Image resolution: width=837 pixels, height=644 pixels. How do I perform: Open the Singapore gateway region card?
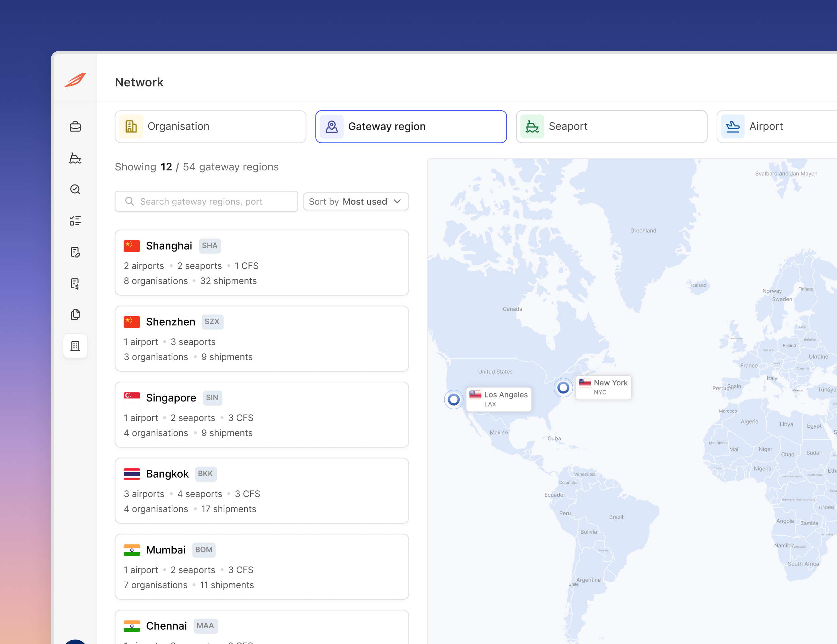click(x=262, y=414)
